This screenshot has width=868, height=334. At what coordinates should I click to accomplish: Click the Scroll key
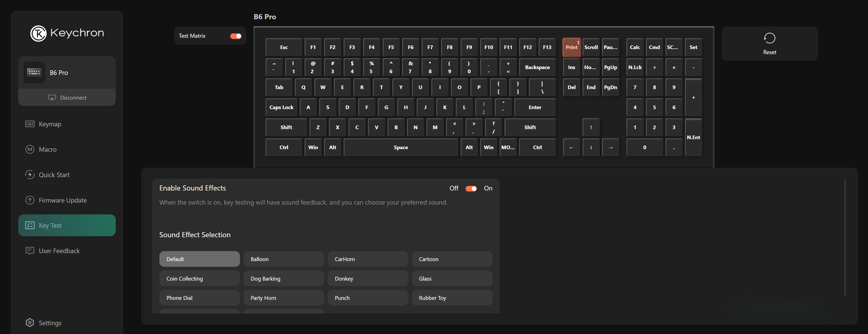pyautogui.click(x=591, y=47)
